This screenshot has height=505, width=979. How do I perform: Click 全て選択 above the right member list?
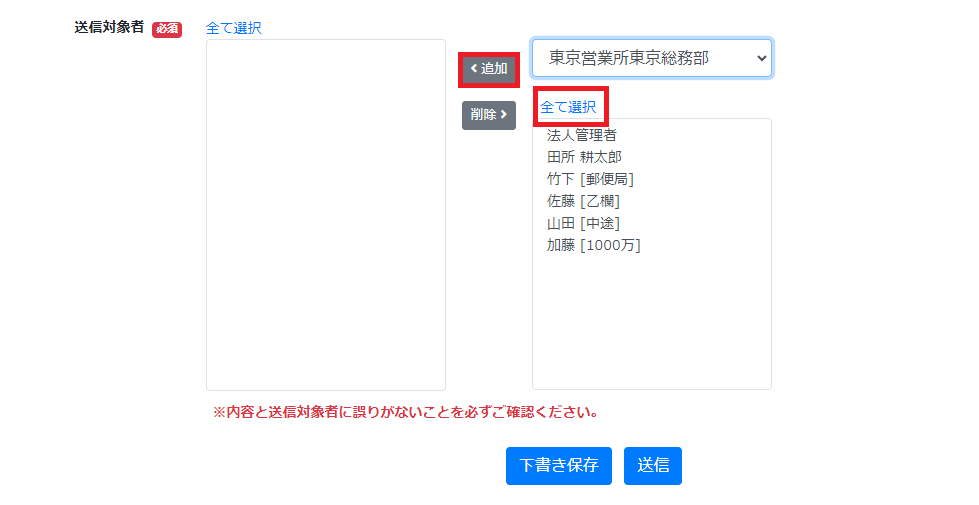pos(568,107)
